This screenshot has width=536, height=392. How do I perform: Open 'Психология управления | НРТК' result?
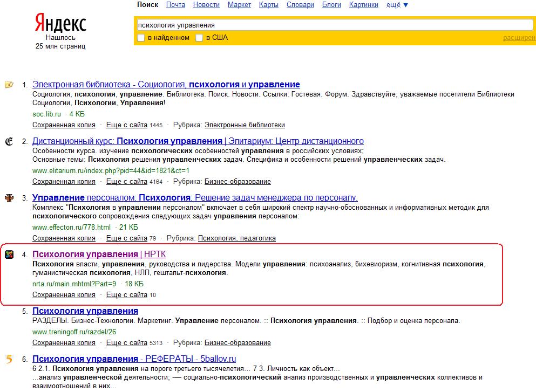click(99, 255)
